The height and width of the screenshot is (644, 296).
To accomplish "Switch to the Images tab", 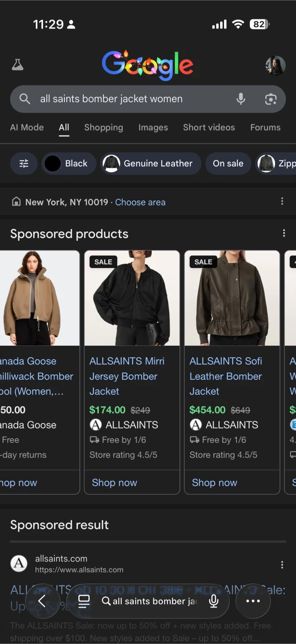I will coord(153,127).
